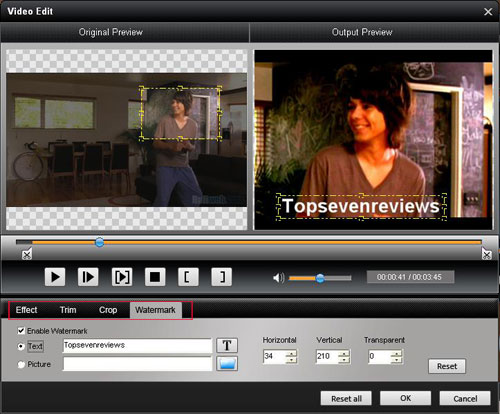Click the timeline playhead knob

pos(99,242)
